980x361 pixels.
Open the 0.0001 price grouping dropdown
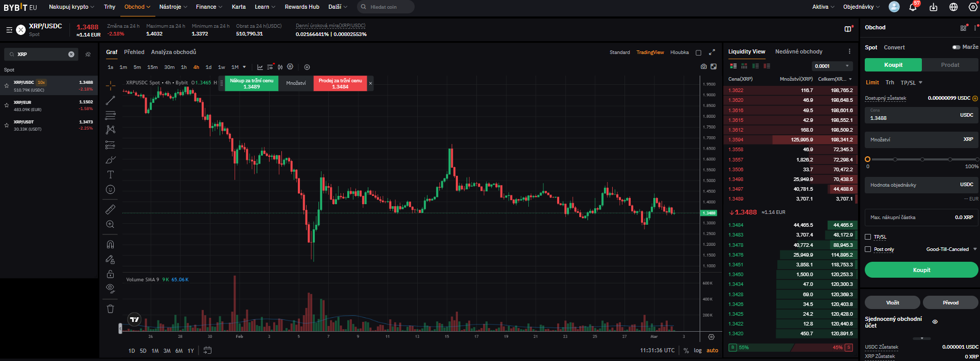[832, 66]
